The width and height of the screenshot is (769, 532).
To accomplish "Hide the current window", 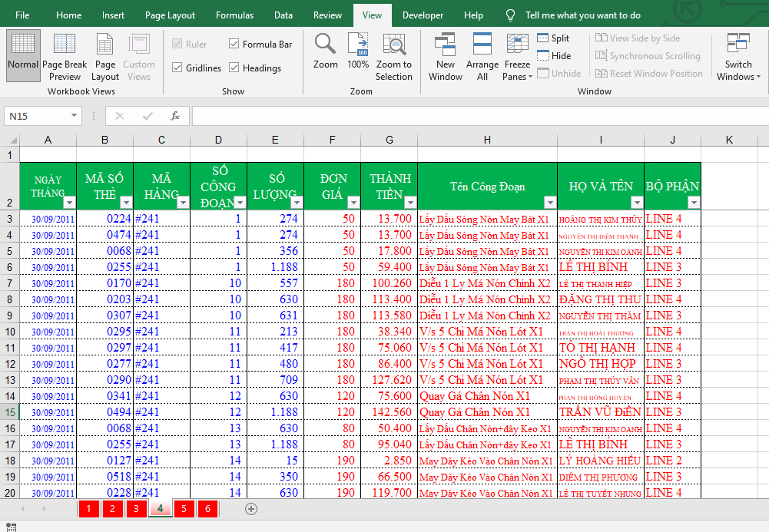I will pyautogui.click(x=554, y=56).
